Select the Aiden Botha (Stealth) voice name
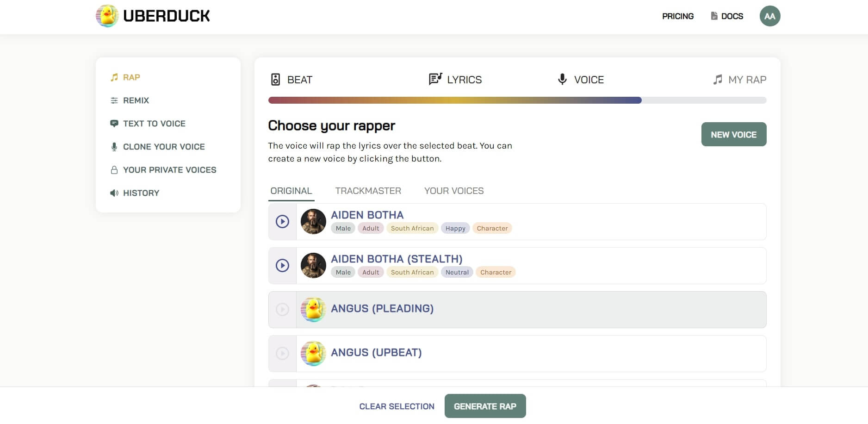This screenshot has width=868, height=424. [x=397, y=259]
